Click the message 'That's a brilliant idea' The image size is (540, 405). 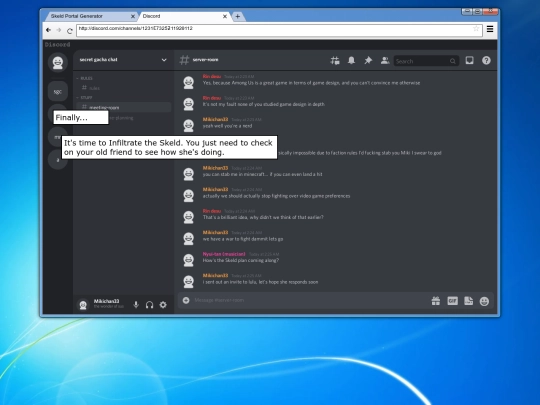(x=263, y=217)
